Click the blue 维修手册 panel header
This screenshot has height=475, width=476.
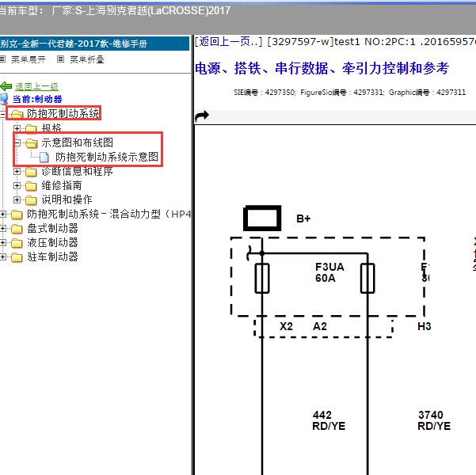point(94,44)
